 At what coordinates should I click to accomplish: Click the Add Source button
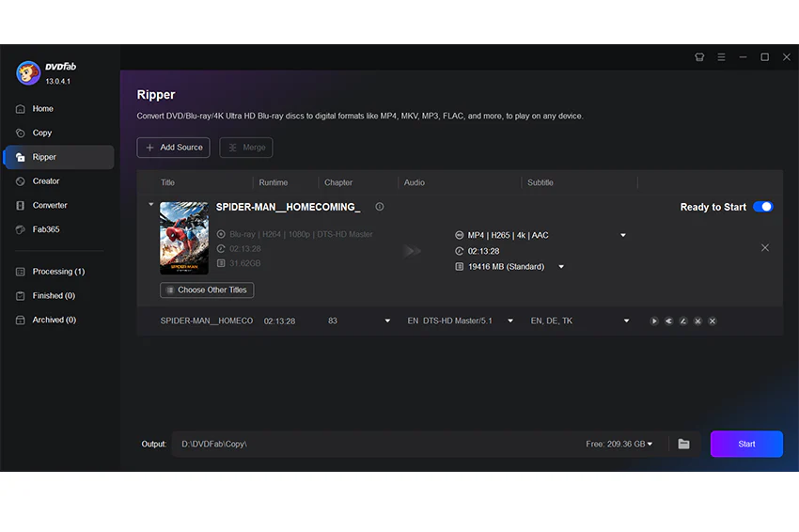point(173,148)
